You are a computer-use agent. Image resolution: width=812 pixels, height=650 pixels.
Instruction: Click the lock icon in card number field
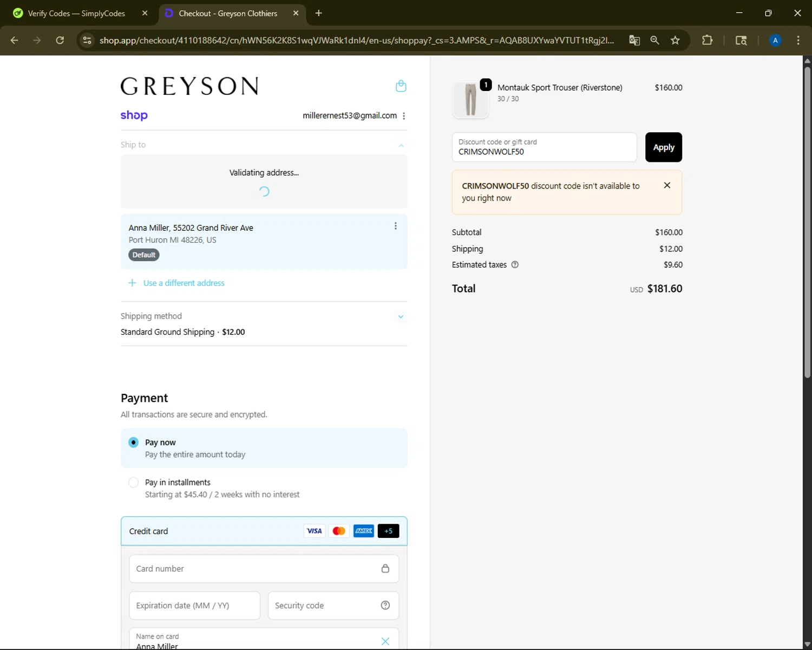pyautogui.click(x=385, y=569)
